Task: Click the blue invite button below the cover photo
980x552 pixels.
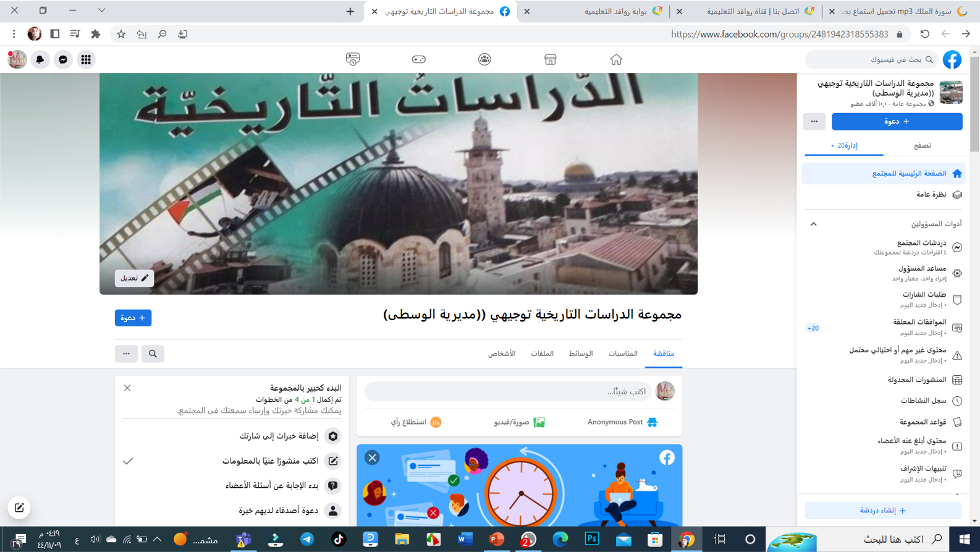Action: 133,318
